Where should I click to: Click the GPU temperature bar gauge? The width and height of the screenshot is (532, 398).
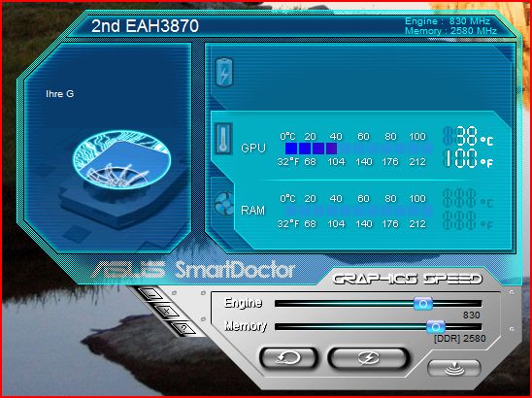click(358, 149)
